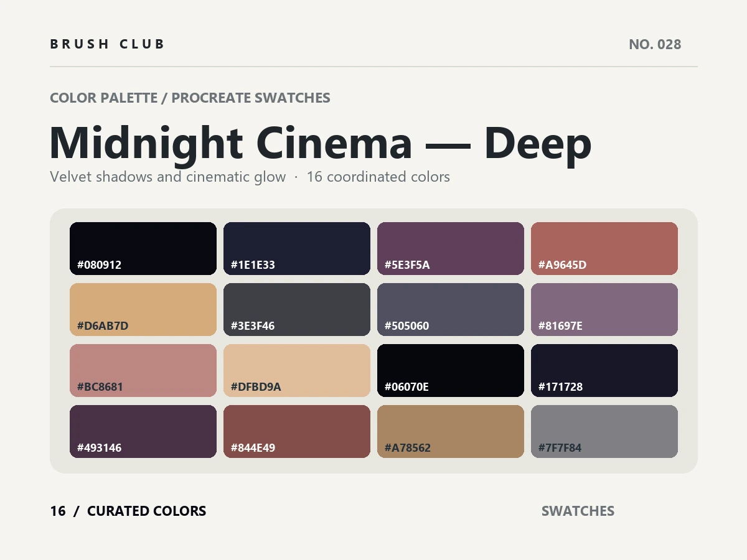Image resolution: width=747 pixels, height=560 pixels.
Task: Click the 16 / CURATED COLORS footer text
Action: coord(128,511)
